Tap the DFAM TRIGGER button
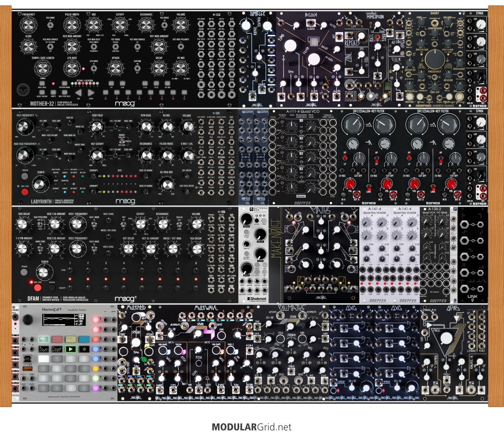Viewport: 504px width, 435px height. pos(24,271)
